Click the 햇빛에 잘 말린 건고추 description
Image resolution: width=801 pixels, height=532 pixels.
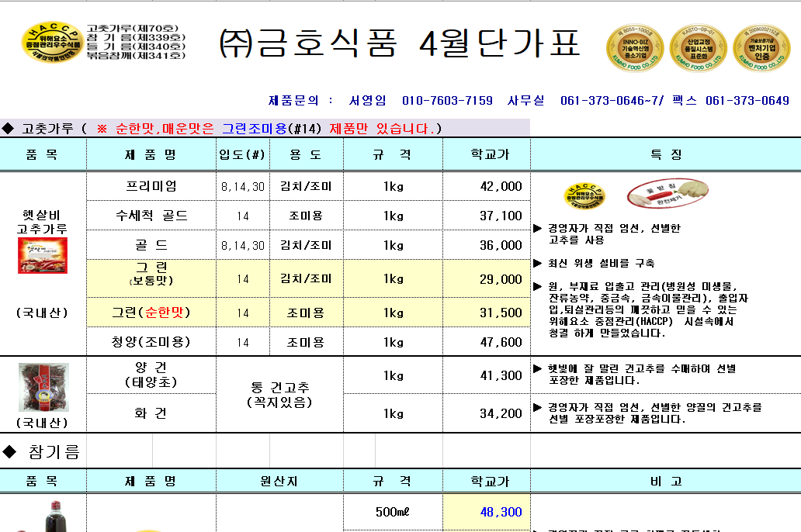[x=642, y=375]
